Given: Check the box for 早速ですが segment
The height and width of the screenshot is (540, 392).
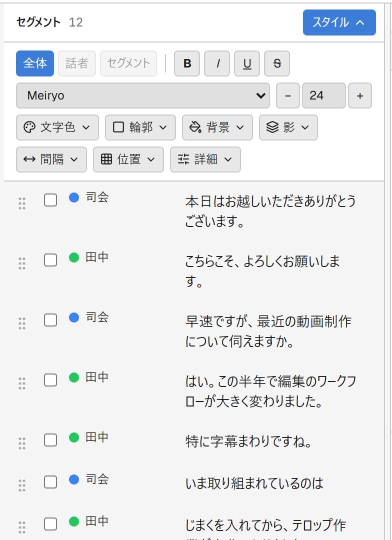Looking at the screenshot, I should point(50,320).
